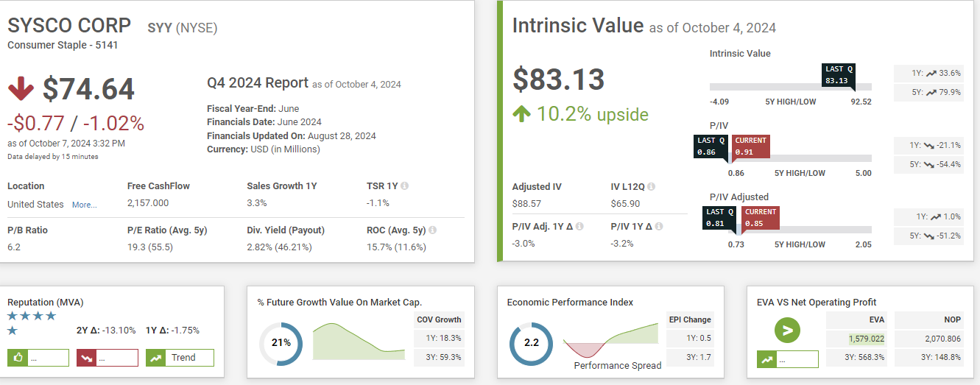
Task: Click the down-trend arrow icon next to -51.2%
Action: pyautogui.click(x=929, y=236)
